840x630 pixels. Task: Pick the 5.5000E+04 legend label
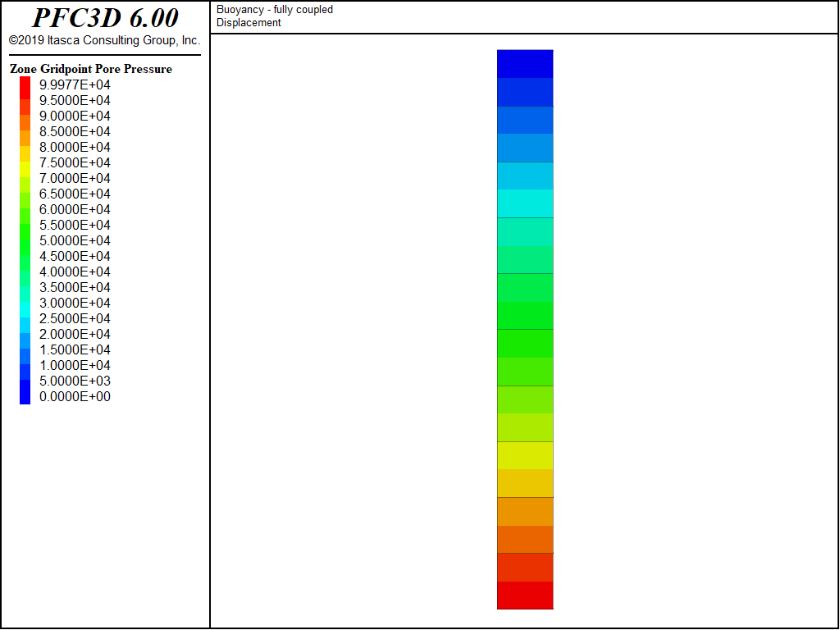coord(75,225)
